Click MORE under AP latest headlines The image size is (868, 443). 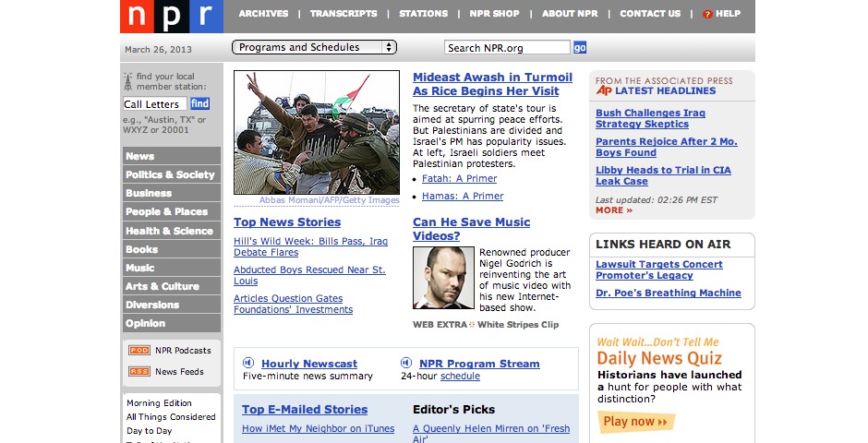(614, 210)
